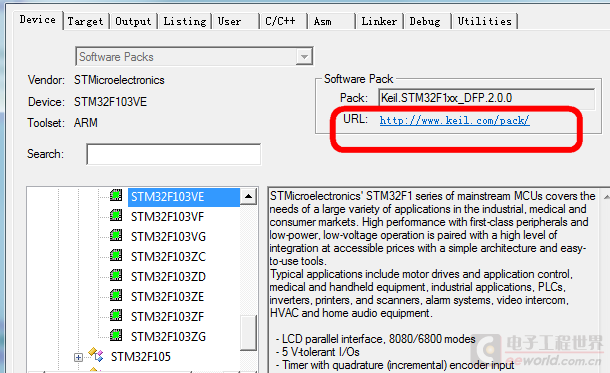Image resolution: width=610 pixels, height=373 pixels.
Task: Click the Toolset value ARM
Action: 86,123
